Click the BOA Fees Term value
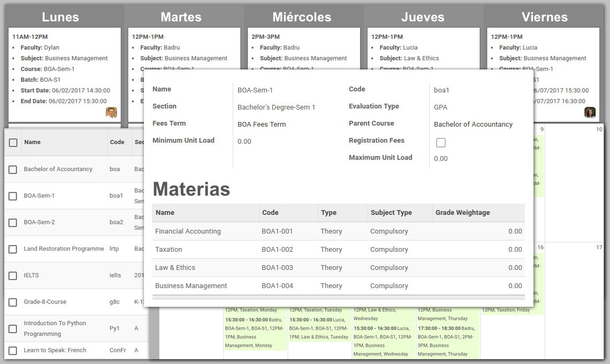This screenshot has height=364, width=610. 262,125
